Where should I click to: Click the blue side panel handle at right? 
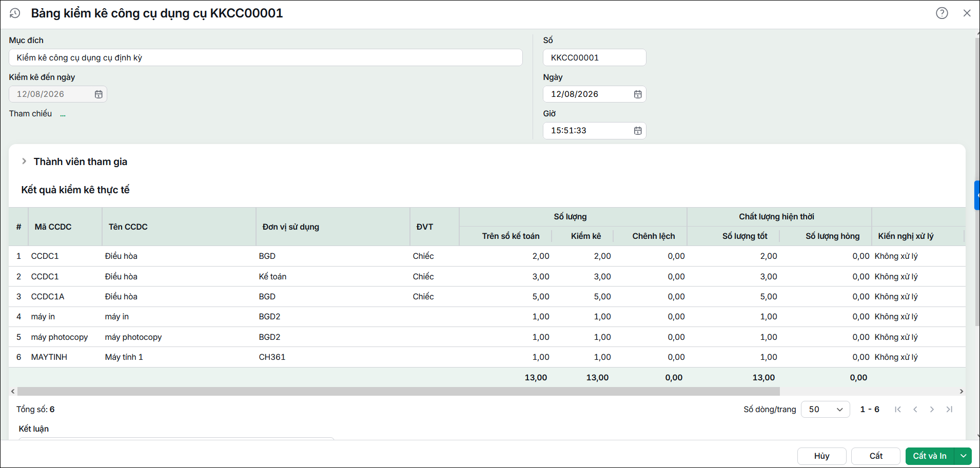[x=977, y=195]
